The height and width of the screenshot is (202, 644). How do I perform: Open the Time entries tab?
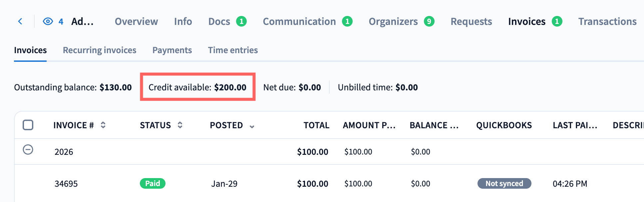[x=233, y=50]
